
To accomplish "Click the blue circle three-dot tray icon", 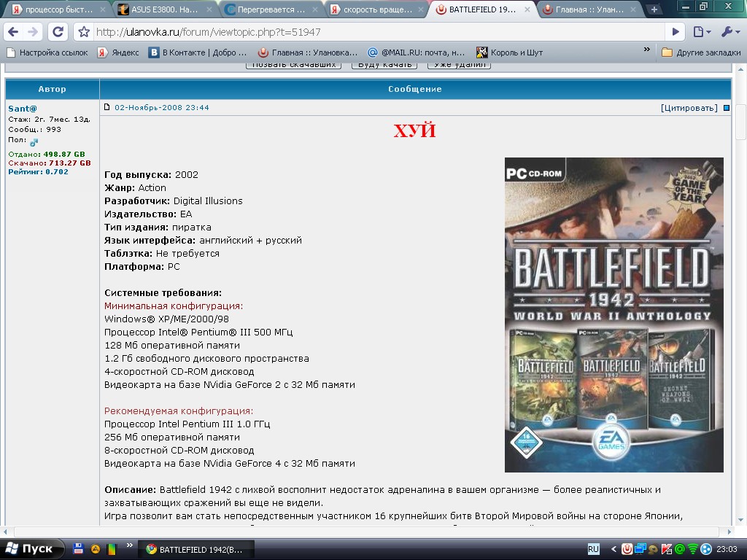I will (x=706, y=550).
